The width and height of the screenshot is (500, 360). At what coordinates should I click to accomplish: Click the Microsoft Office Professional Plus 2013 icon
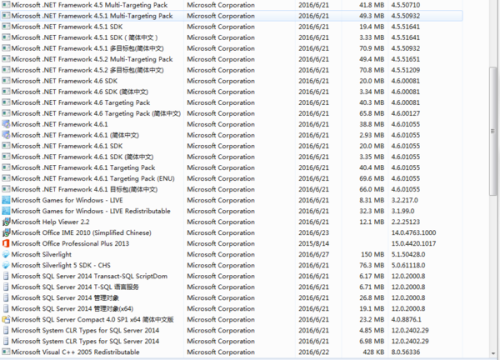click(6, 244)
